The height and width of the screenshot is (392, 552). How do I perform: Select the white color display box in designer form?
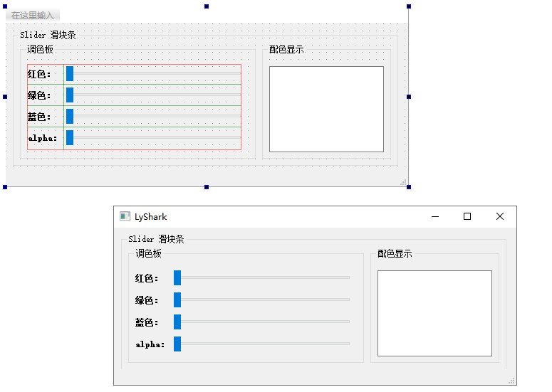tap(326, 109)
